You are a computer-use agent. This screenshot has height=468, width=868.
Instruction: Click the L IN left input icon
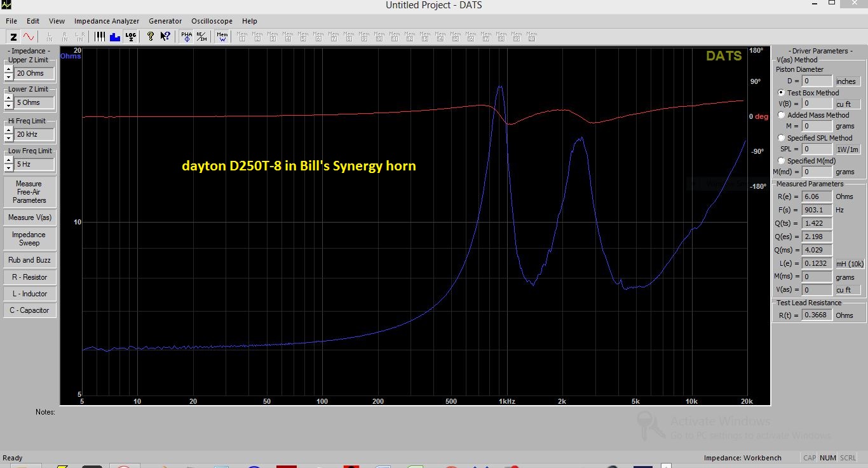(49, 36)
